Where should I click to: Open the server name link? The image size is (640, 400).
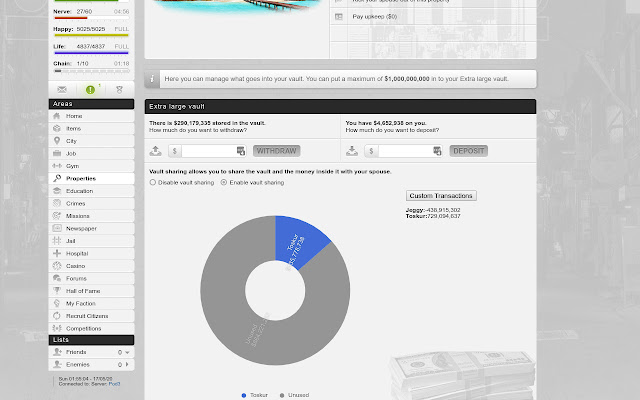click(114, 384)
